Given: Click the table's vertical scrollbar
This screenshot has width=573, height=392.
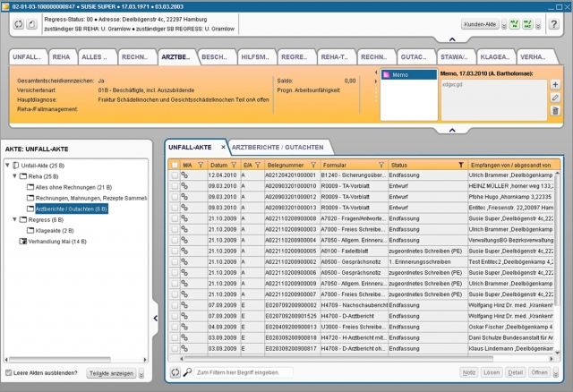Looking at the screenshot, I should pyautogui.click(x=557, y=240).
